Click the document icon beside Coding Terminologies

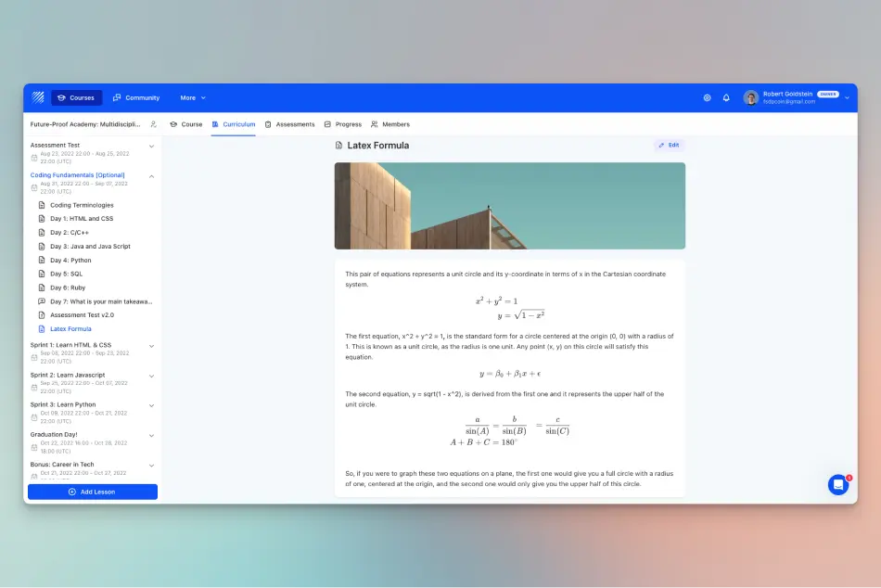point(42,205)
